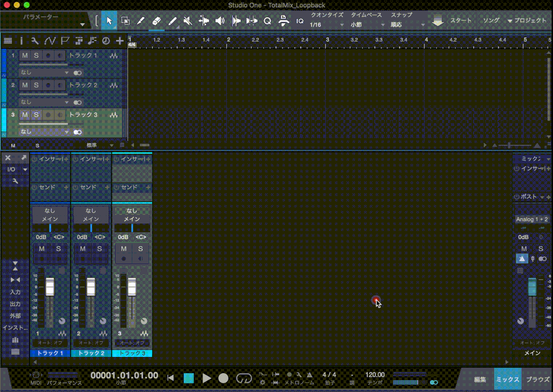Switch to the 編集 tab
The image size is (553, 392).
[x=480, y=380]
